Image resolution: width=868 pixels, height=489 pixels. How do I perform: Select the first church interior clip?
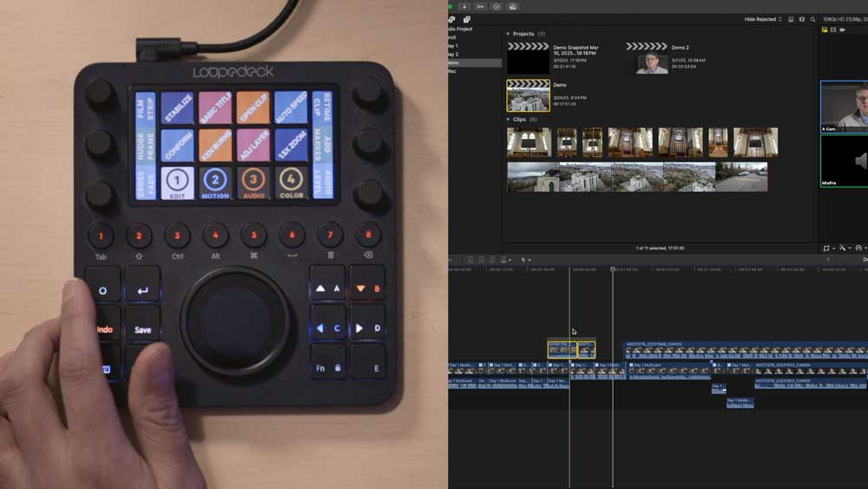tap(529, 142)
